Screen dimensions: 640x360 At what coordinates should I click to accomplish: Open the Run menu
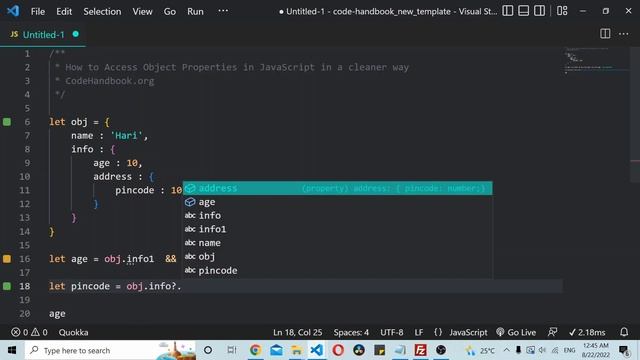[x=195, y=11]
